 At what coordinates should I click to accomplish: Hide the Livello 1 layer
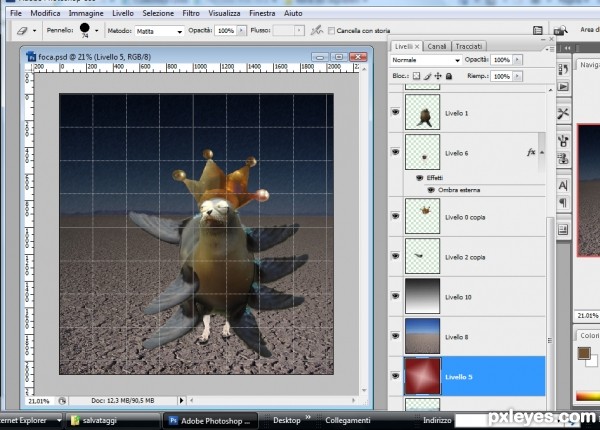[395, 112]
